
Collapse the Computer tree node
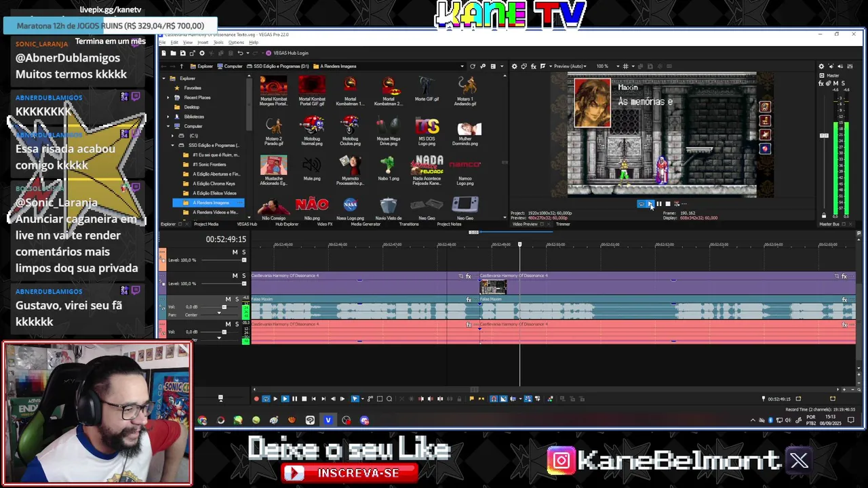coord(168,126)
